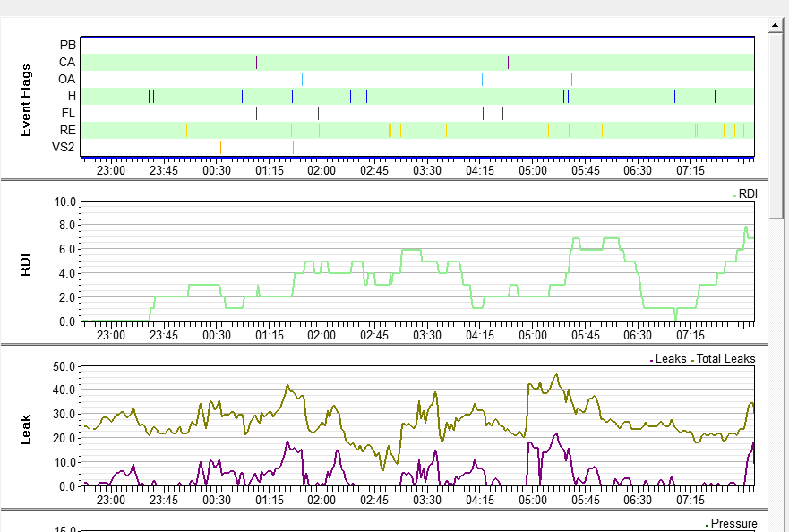Click the 05:00 label on the Event Flags axis

click(x=532, y=169)
